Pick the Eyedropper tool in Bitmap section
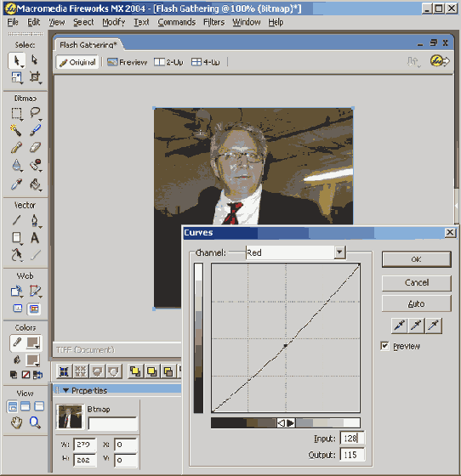The width and height of the screenshot is (461, 476). click(16, 184)
